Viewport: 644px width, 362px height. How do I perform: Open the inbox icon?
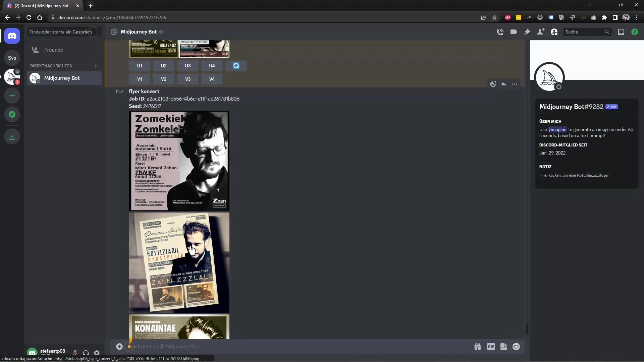tap(621, 32)
